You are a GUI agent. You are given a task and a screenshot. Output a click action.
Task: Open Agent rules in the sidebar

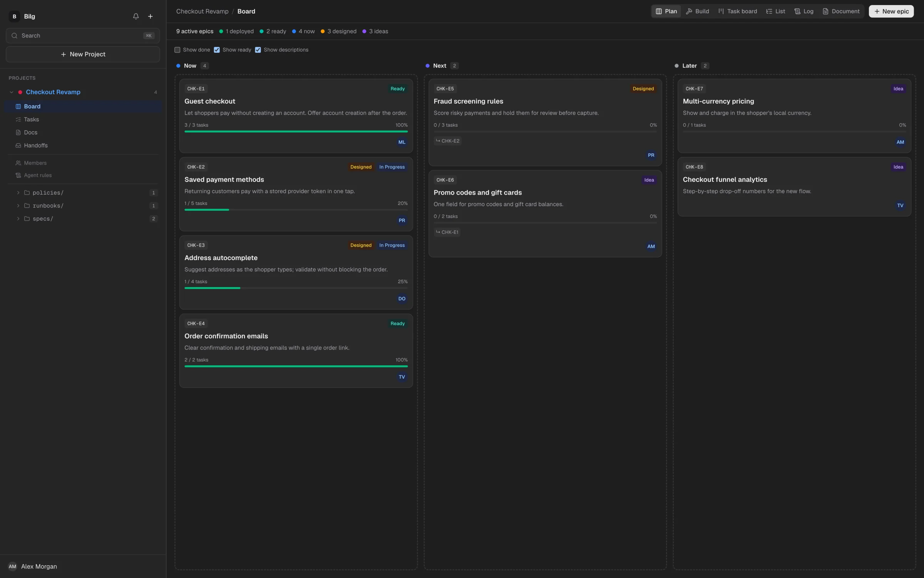(x=83, y=175)
